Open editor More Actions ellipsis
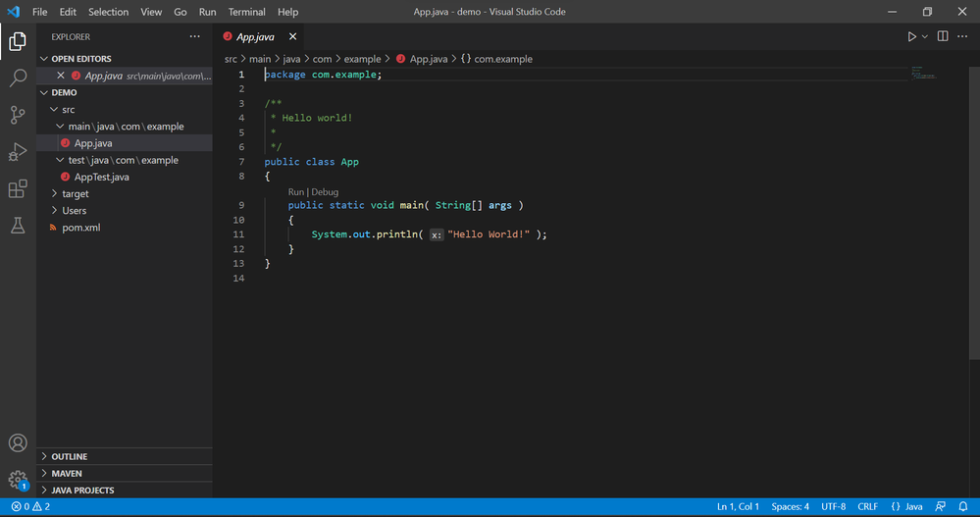This screenshot has width=980, height=517. [962, 36]
